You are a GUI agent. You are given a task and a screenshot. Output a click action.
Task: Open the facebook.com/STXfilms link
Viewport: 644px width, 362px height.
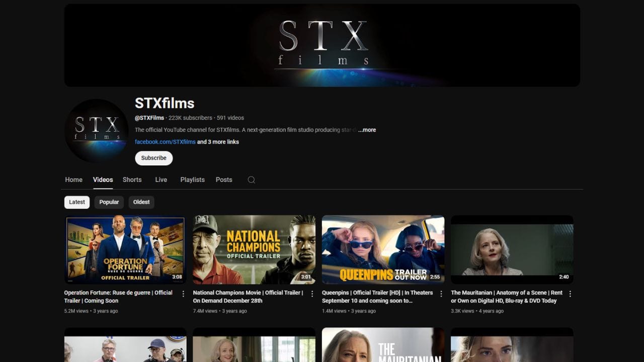click(x=165, y=142)
